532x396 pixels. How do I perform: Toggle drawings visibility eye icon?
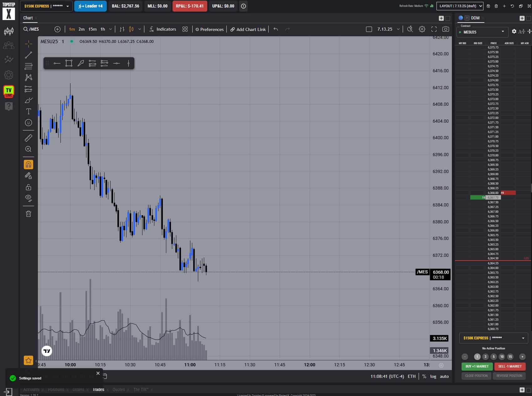[x=28, y=198]
